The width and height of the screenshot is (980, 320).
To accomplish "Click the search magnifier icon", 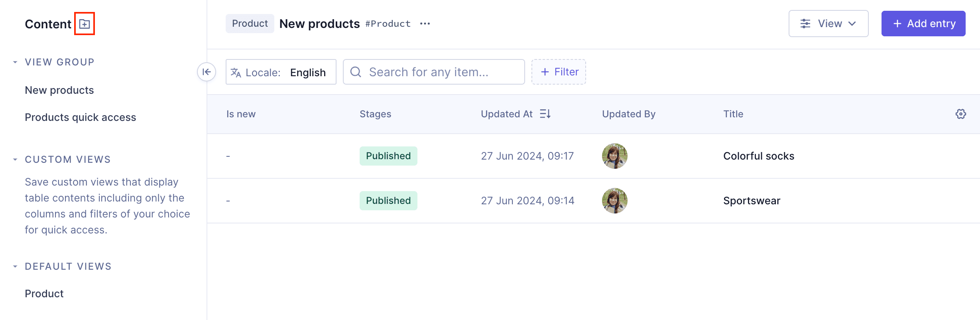I will [x=356, y=72].
